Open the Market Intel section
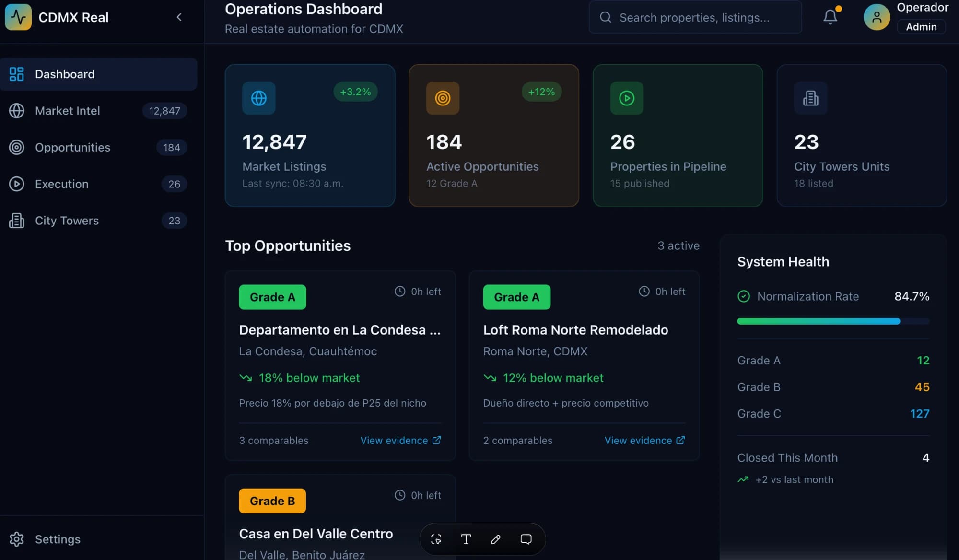This screenshot has height=560, width=959. (x=98, y=111)
